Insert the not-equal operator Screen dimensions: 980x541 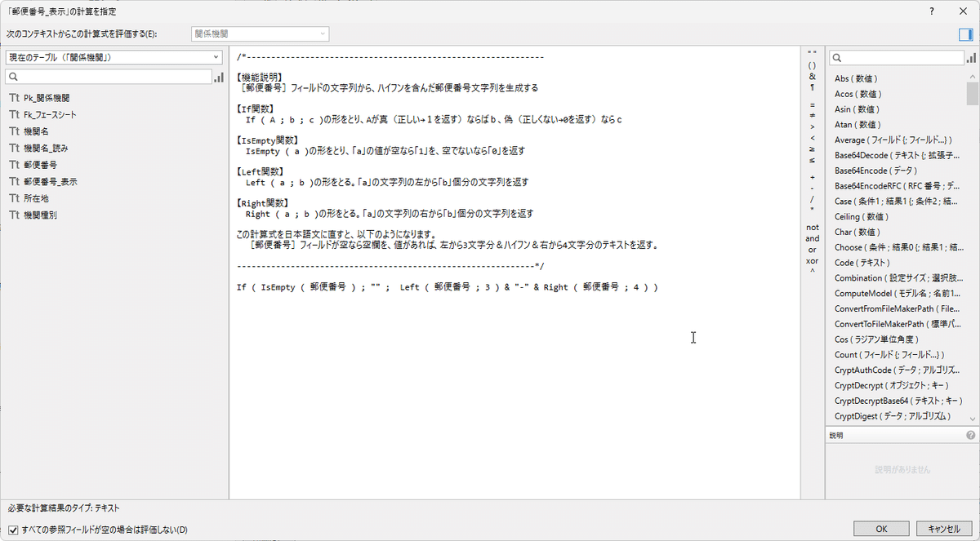[812, 116]
